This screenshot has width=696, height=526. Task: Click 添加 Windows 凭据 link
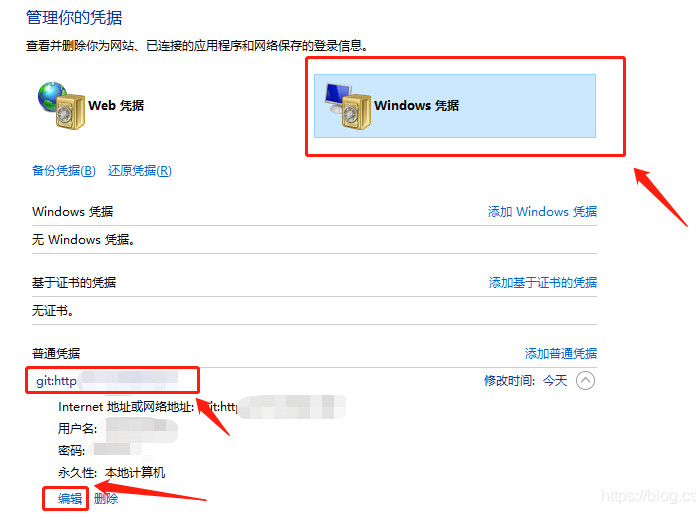click(x=542, y=212)
